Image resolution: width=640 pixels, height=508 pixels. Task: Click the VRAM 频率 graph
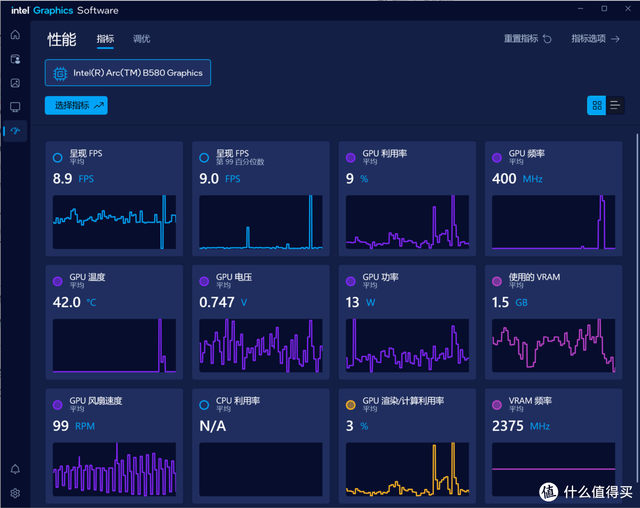tap(553, 469)
